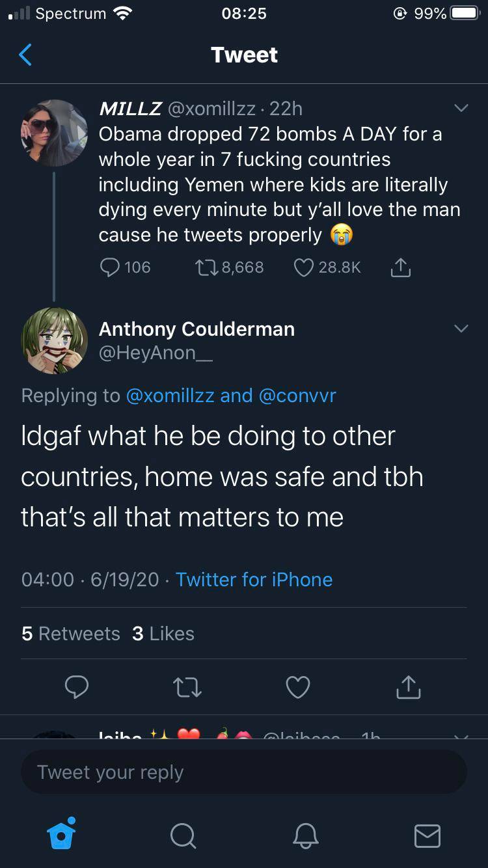Like the MILLZ tweet with heart icon
The height and width of the screenshot is (868, 488).
click(304, 267)
